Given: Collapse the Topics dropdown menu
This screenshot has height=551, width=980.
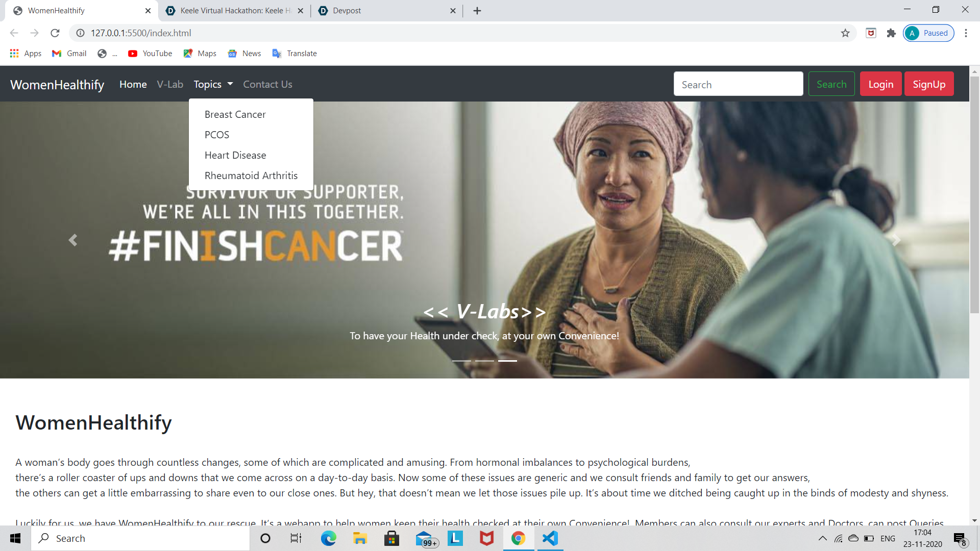Looking at the screenshot, I should coord(213,85).
